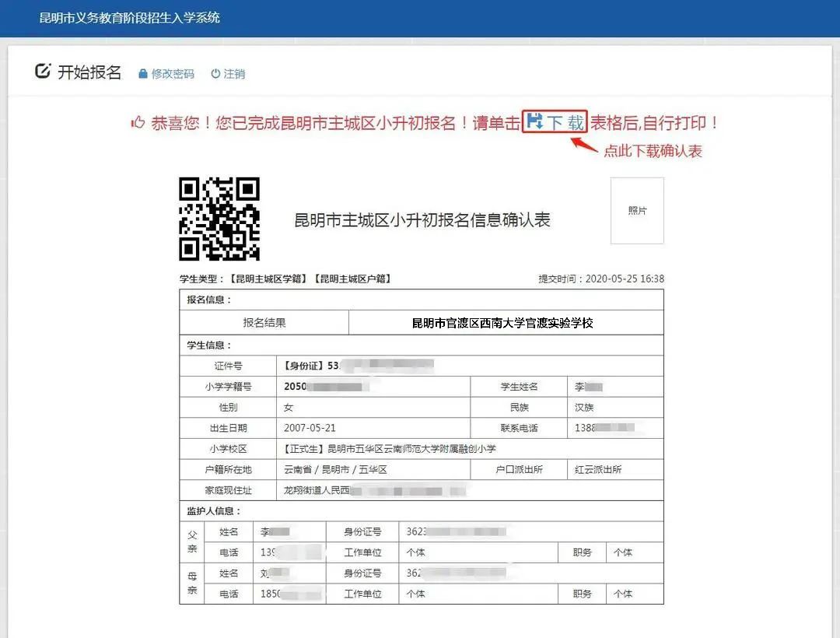Click 昆明市五华区云南师范大学附属融创小学 school value
The image size is (840, 638).
[x=411, y=448]
